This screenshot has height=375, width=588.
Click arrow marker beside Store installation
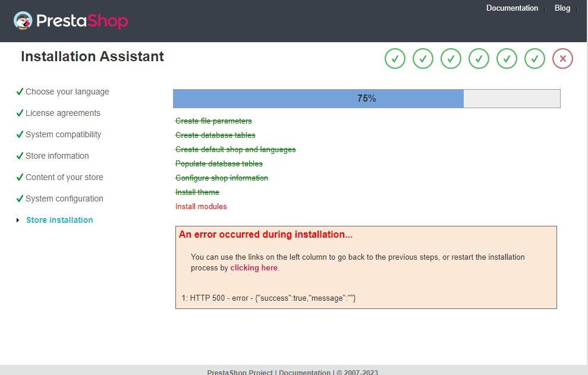(18, 220)
